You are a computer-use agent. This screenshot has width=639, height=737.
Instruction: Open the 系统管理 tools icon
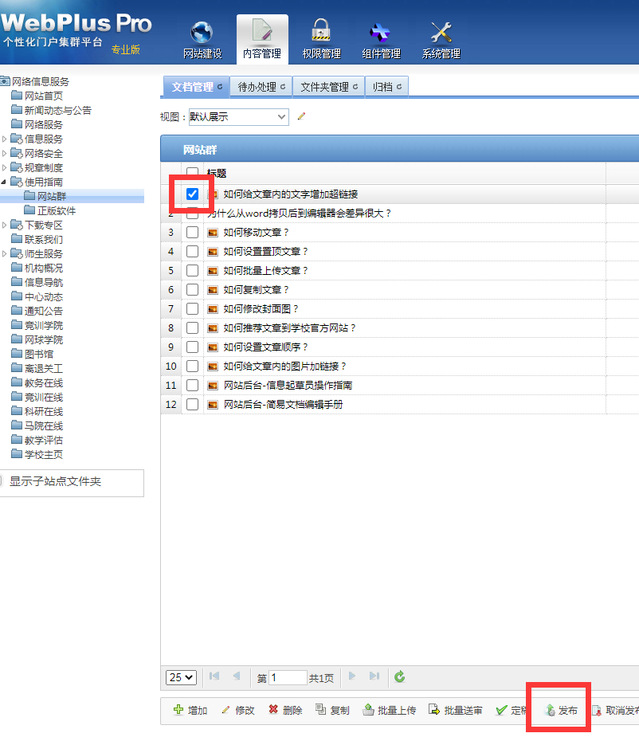(x=441, y=34)
